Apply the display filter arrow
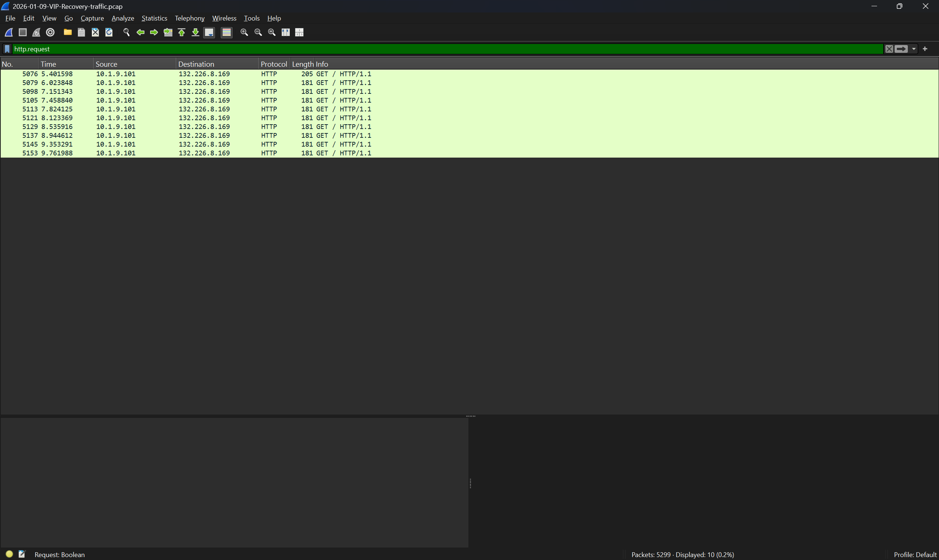Viewport: 939px width, 560px height. click(901, 49)
